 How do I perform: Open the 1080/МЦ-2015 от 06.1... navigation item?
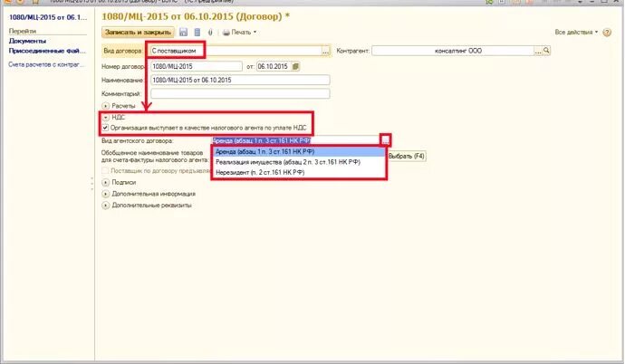point(48,17)
